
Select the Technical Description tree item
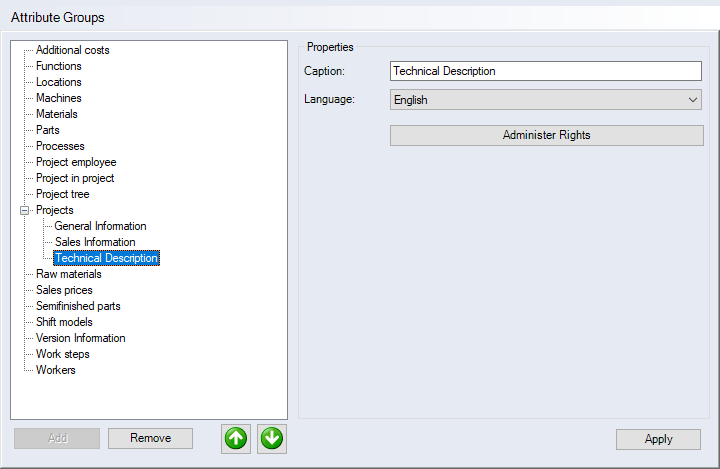coord(106,258)
